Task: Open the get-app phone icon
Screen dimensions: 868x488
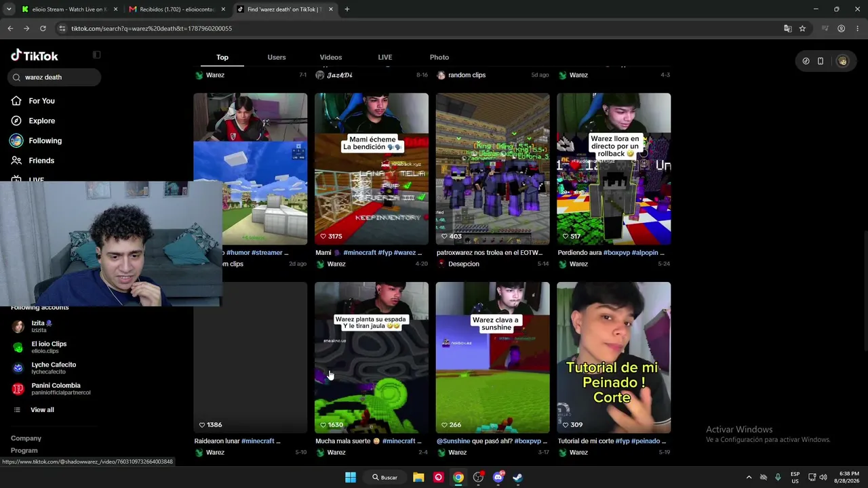Action: 821,61
